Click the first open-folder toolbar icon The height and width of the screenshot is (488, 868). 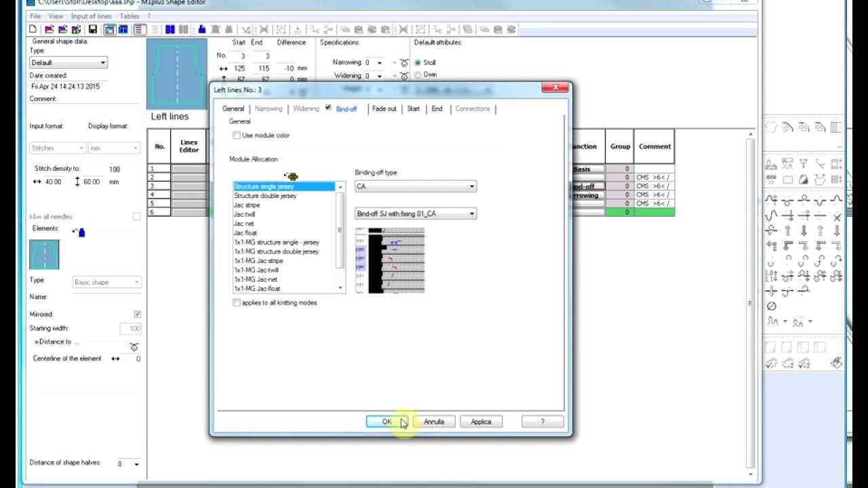[x=50, y=29]
